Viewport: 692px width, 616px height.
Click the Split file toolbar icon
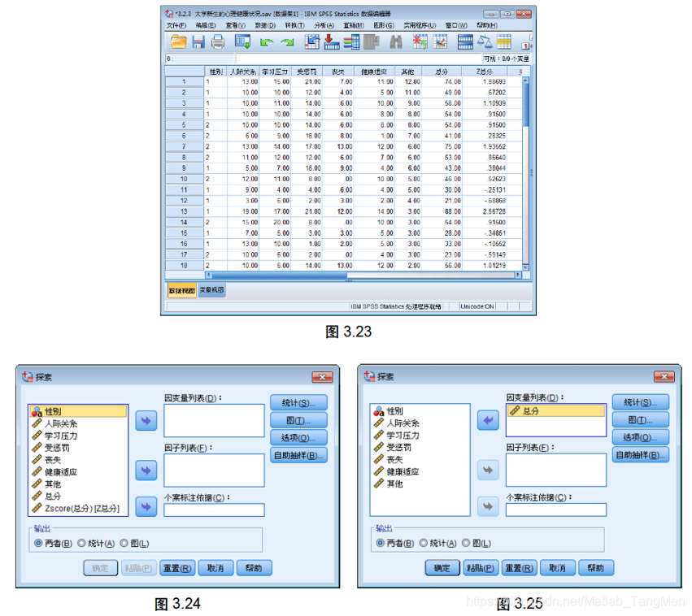point(465,42)
